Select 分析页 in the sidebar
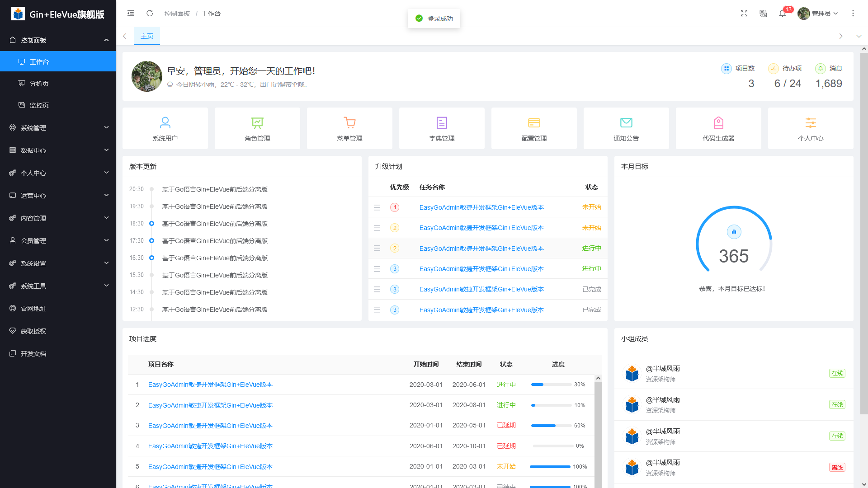The width and height of the screenshot is (868, 488). point(39,84)
